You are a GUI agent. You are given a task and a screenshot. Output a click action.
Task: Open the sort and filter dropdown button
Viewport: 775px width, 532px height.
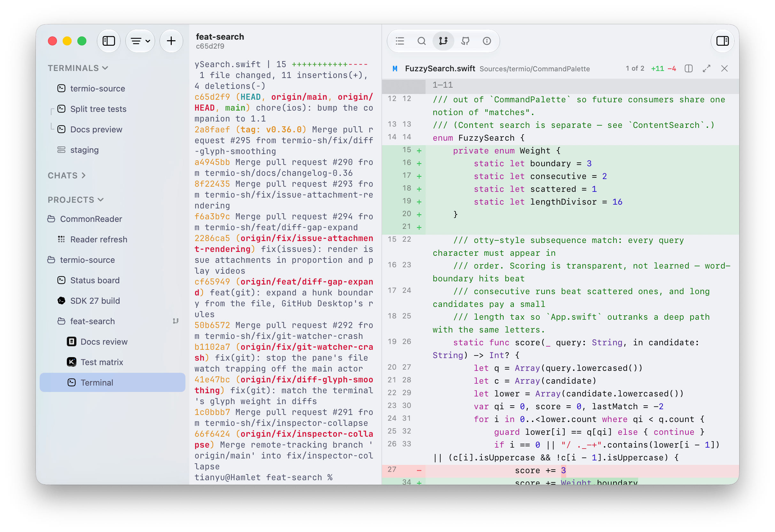coord(140,41)
